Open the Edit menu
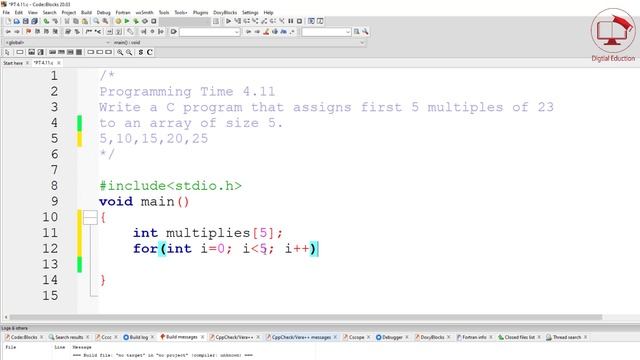The image size is (640, 360). click(x=19, y=13)
